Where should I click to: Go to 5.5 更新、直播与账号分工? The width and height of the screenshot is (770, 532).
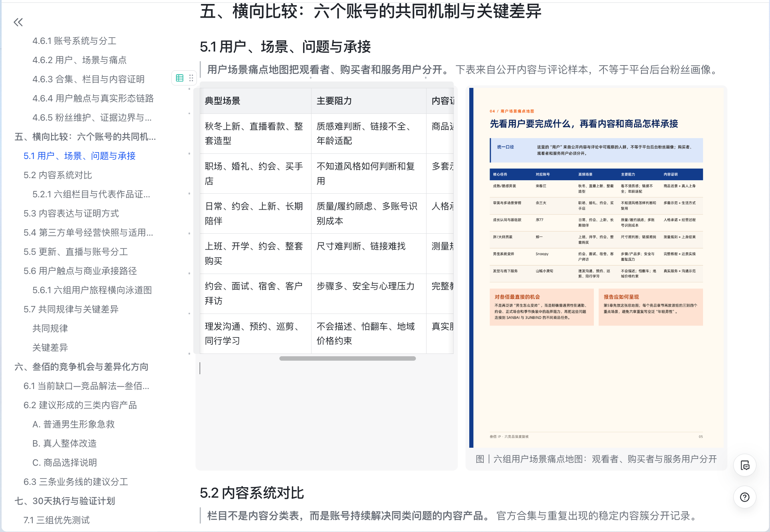[x=75, y=252]
